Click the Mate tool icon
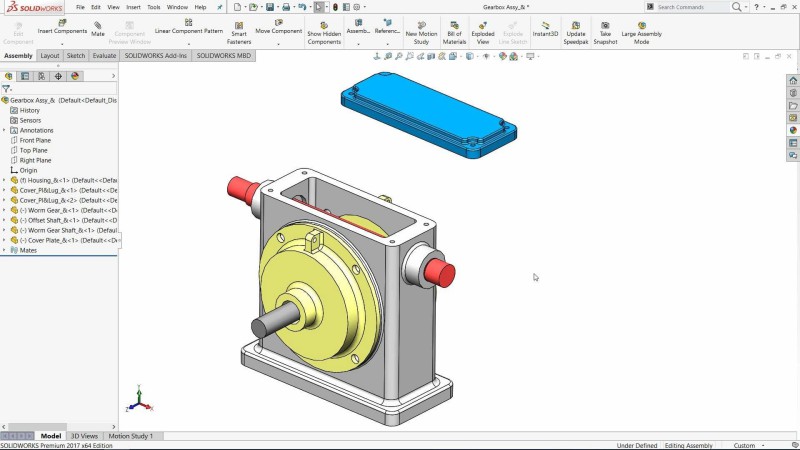Screen dimensions: 800x450 [98, 27]
